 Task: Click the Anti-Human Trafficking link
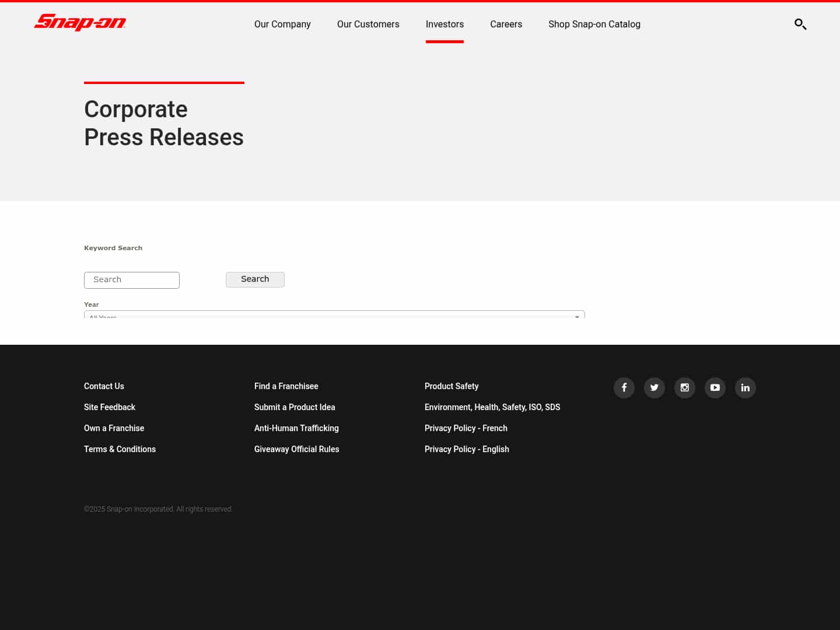click(296, 428)
